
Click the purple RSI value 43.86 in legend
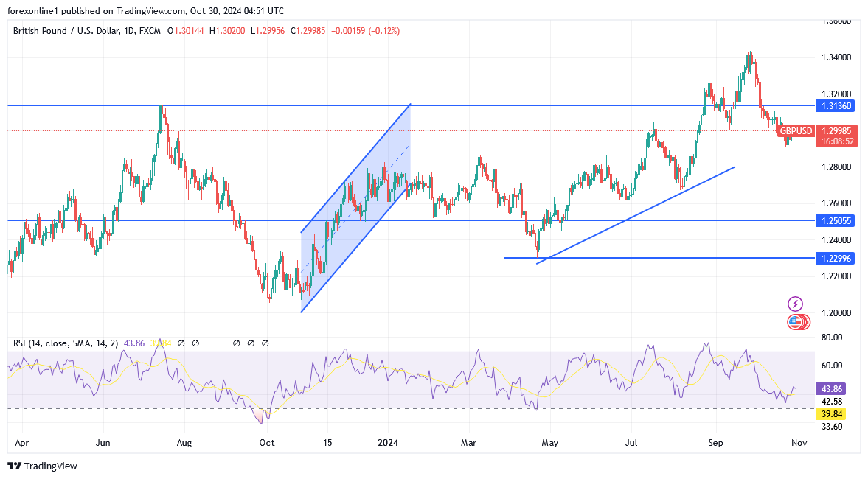134,343
